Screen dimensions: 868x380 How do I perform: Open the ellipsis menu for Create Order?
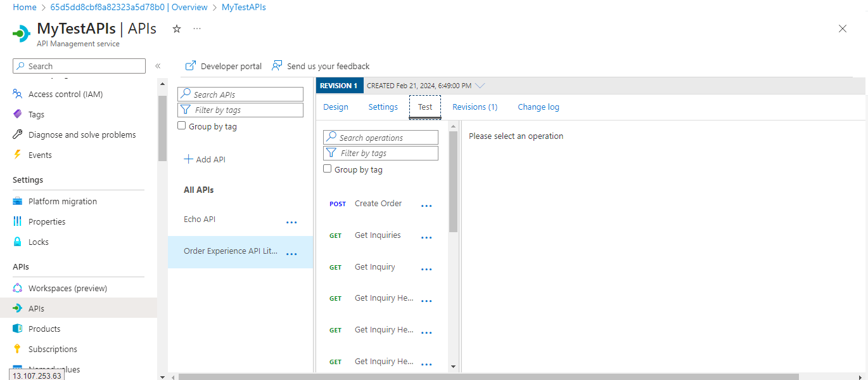tap(426, 206)
